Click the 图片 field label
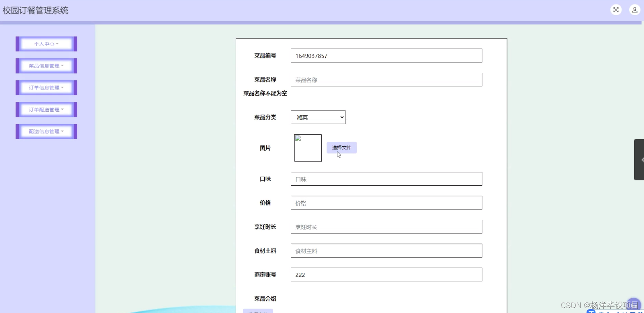This screenshot has width=644, height=313. coord(265,148)
